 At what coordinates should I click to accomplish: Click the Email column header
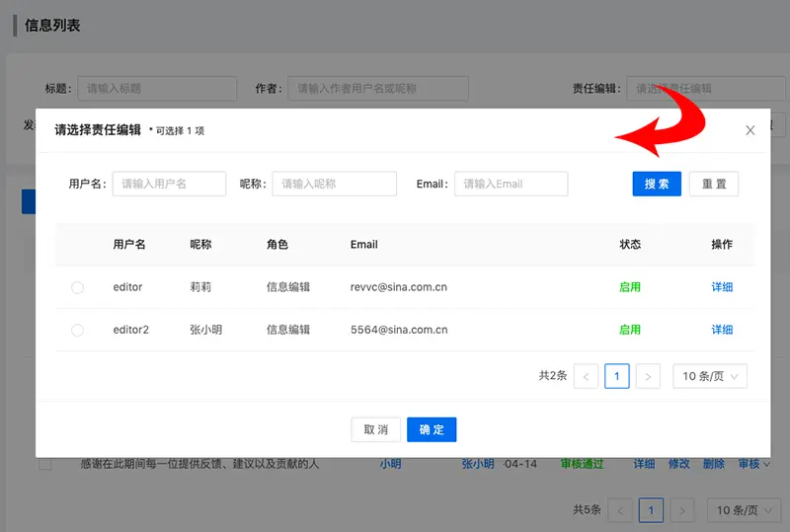point(363,245)
